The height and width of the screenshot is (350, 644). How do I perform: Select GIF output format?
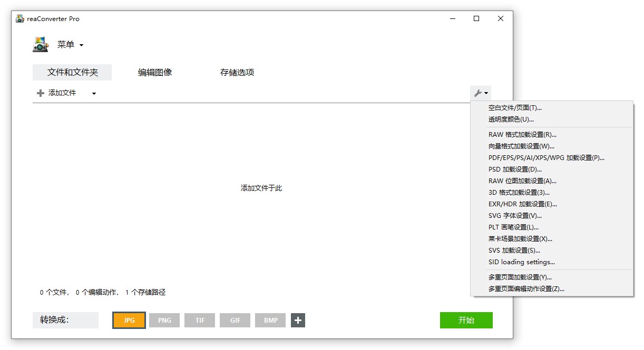coord(236,320)
